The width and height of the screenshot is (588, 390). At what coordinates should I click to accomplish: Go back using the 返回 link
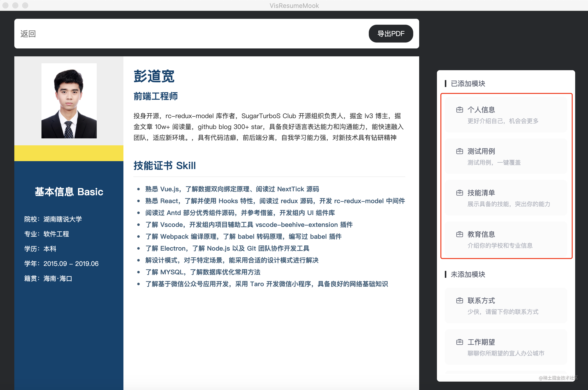click(x=28, y=34)
